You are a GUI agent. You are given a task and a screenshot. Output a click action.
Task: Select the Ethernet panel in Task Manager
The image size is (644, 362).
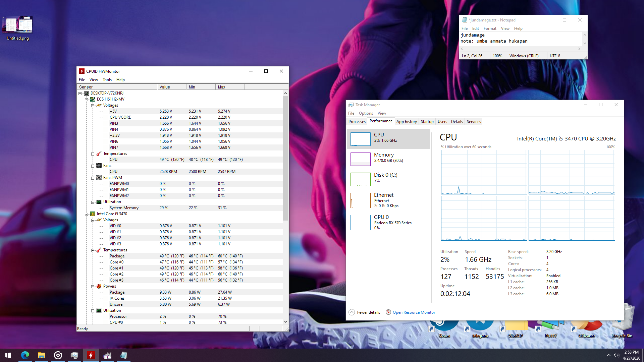[x=389, y=200]
